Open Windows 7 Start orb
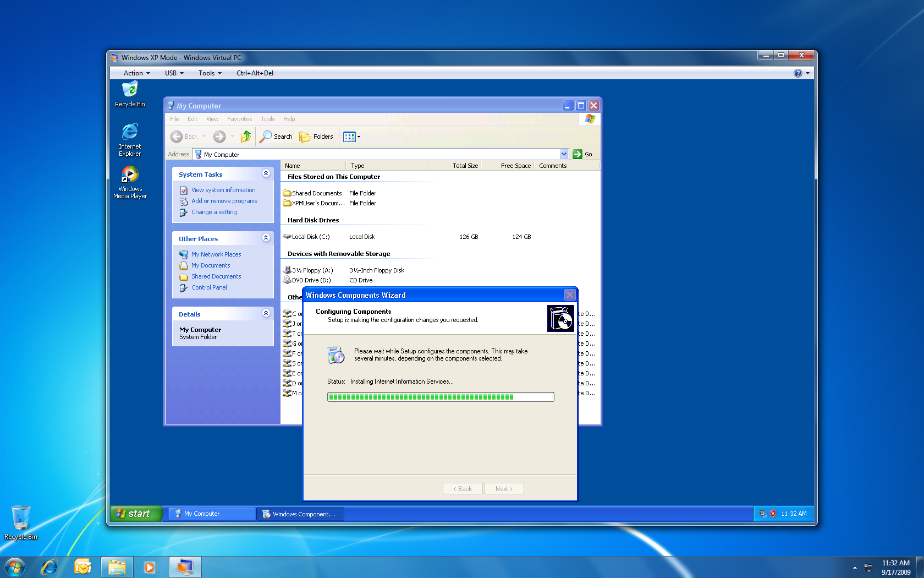This screenshot has width=924, height=578. (15, 567)
